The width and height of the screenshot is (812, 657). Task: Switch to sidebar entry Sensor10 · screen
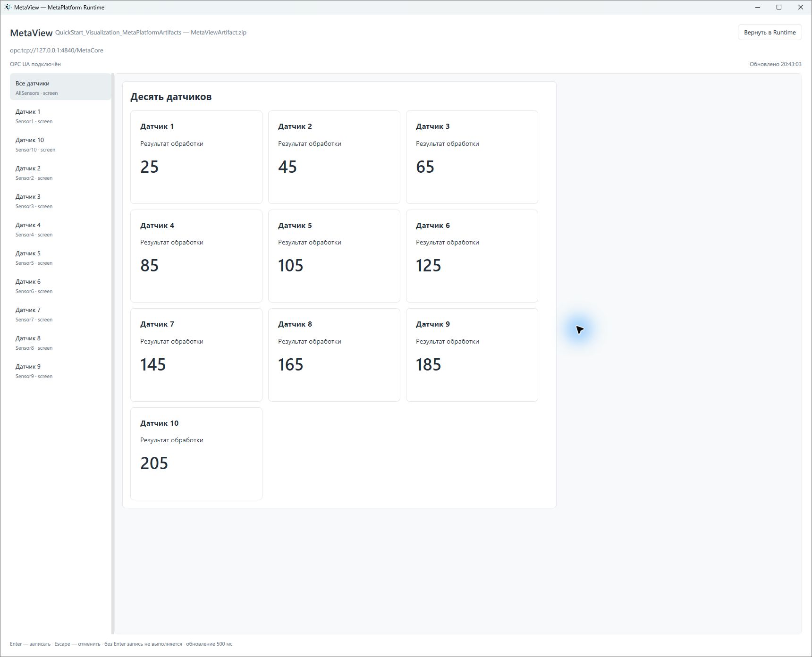[x=60, y=144]
